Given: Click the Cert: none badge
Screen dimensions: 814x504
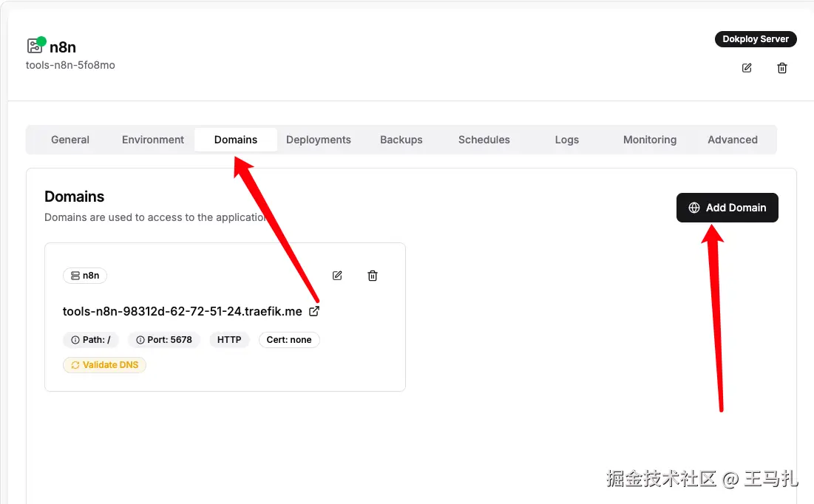Looking at the screenshot, I should [289, 340].
